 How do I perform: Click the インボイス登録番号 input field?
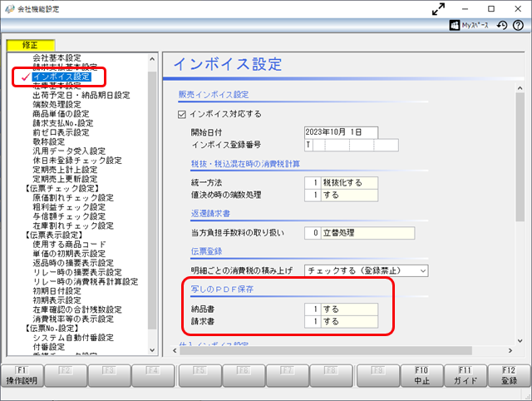[x=352, y=145]
